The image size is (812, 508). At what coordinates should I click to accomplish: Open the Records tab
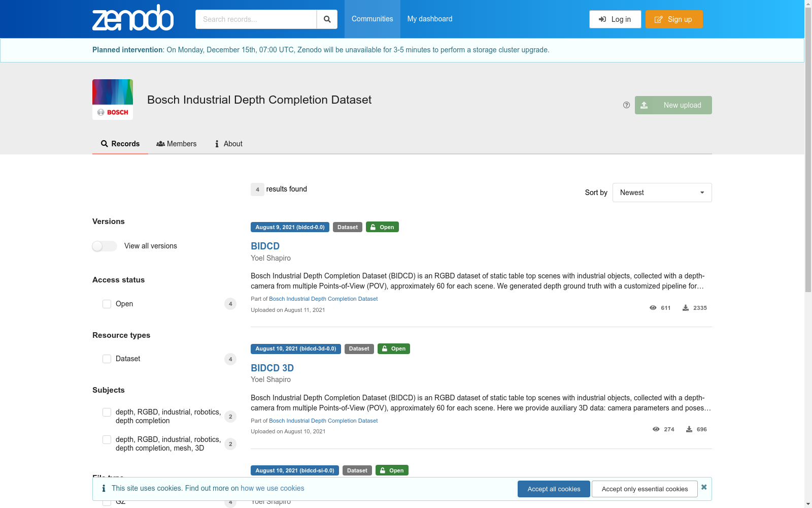(120, 144)
